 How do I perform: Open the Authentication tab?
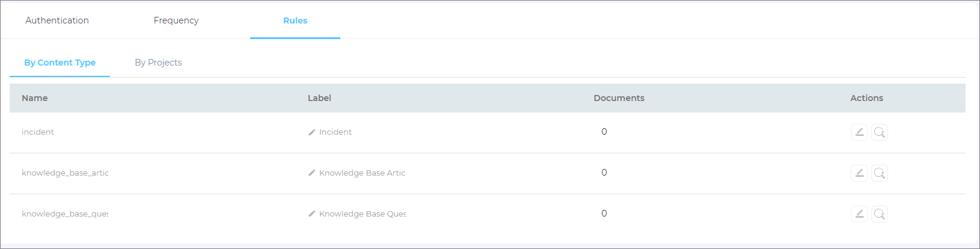(57, 20)
